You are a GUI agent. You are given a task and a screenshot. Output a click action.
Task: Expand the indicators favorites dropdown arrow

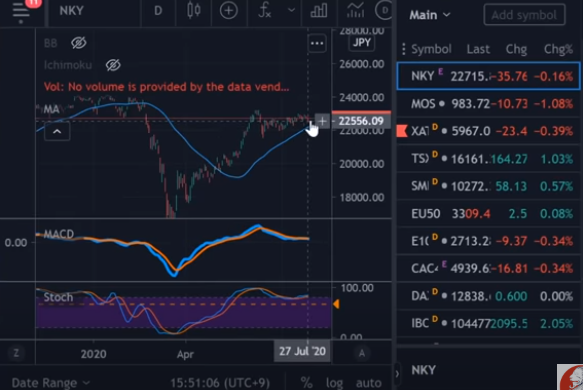coord(292,10)
